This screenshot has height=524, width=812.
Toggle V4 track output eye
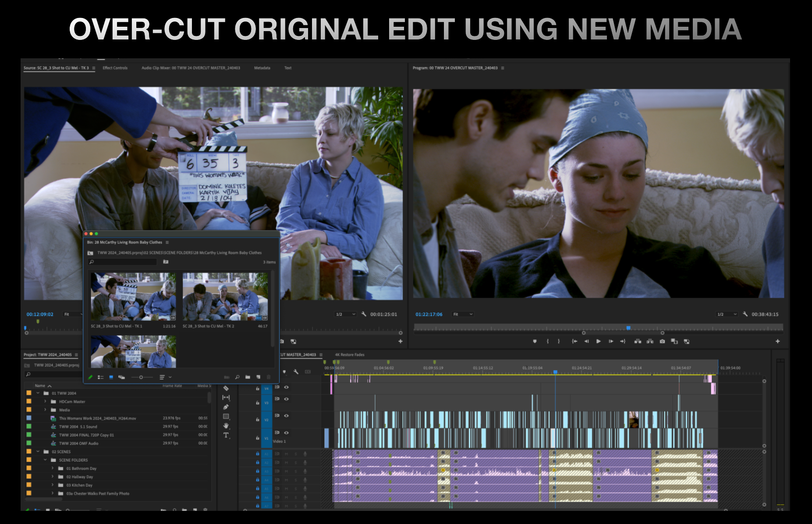(286, 387)
